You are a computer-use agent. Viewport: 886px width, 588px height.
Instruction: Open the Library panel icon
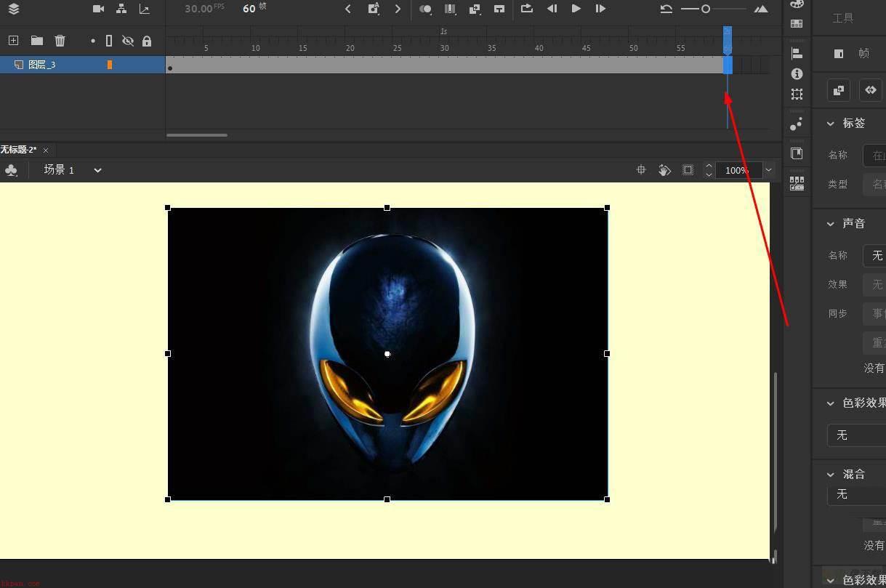[x=797, y=153]
